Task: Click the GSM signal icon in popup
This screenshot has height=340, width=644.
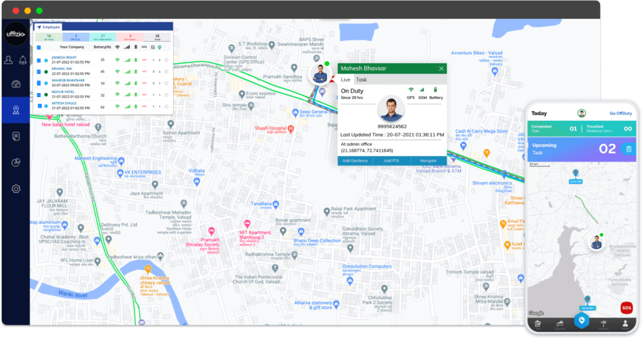Action: 422,89
